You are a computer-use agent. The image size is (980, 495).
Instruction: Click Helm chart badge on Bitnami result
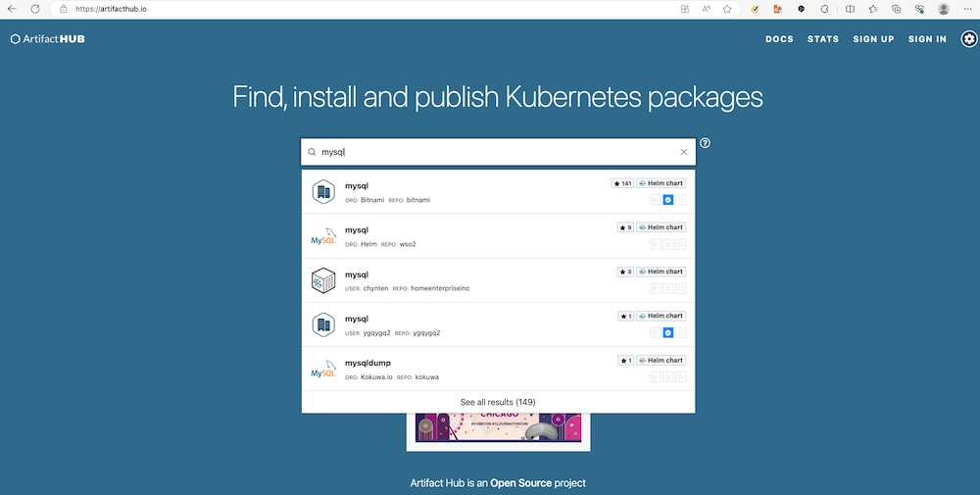click(661, 183)
